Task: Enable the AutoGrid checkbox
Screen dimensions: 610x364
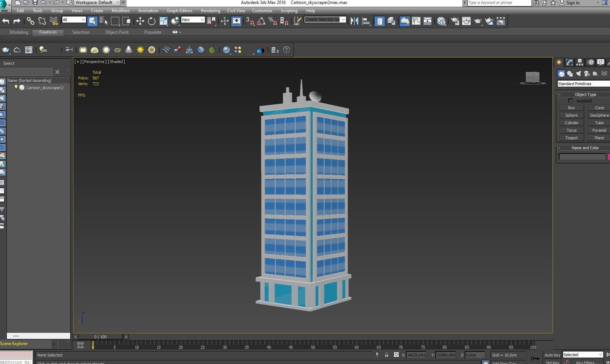Action: coord(571,101)
